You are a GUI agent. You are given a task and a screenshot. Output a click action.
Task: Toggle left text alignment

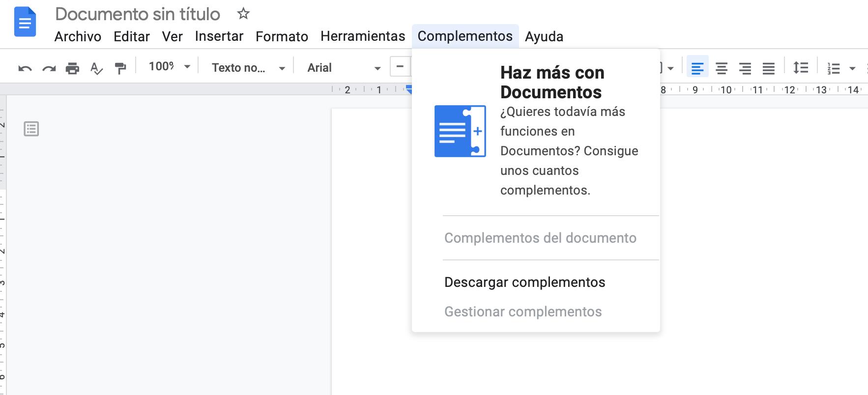(697, 68)
